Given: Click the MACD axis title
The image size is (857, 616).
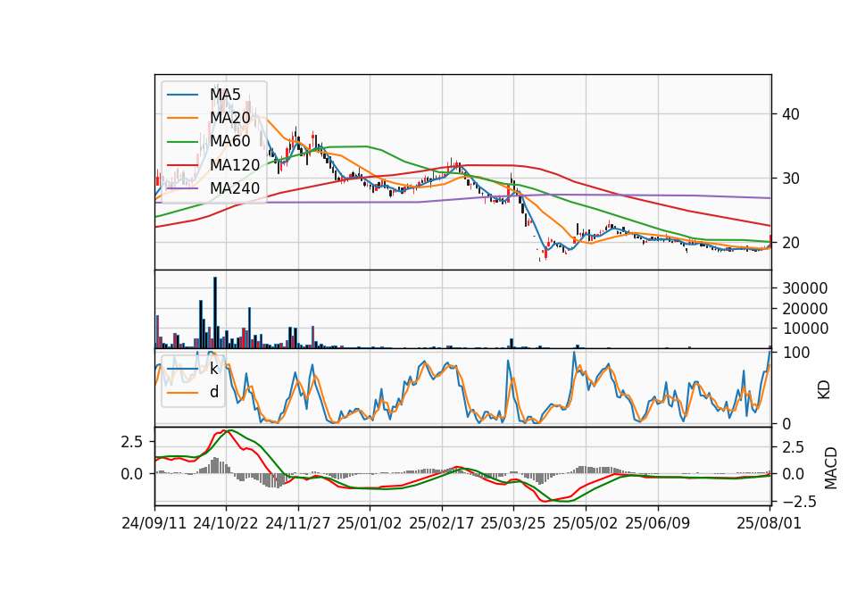Looking at the screenshot, I should pyautogui.click(x=831, y=468).
